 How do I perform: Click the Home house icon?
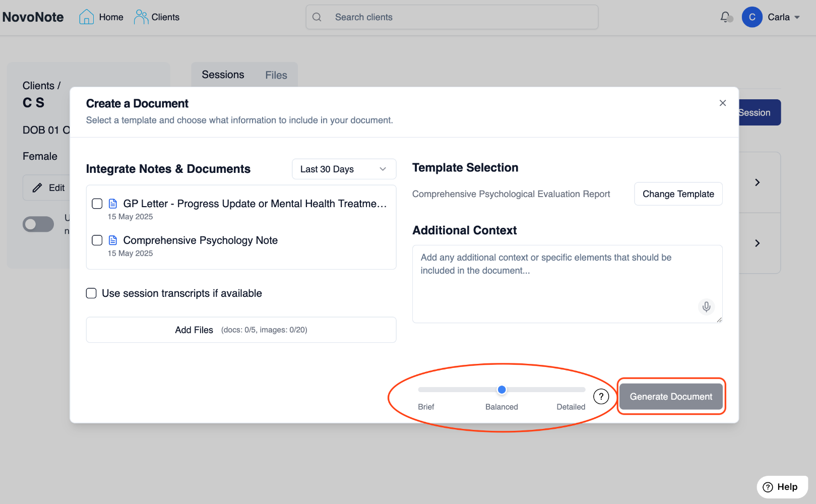point(86,17)
